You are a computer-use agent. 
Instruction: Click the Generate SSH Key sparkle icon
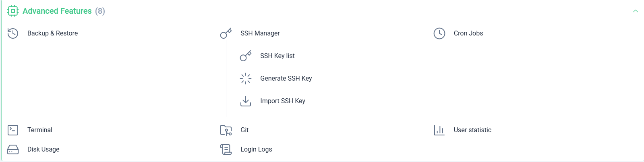pos(246,79)
